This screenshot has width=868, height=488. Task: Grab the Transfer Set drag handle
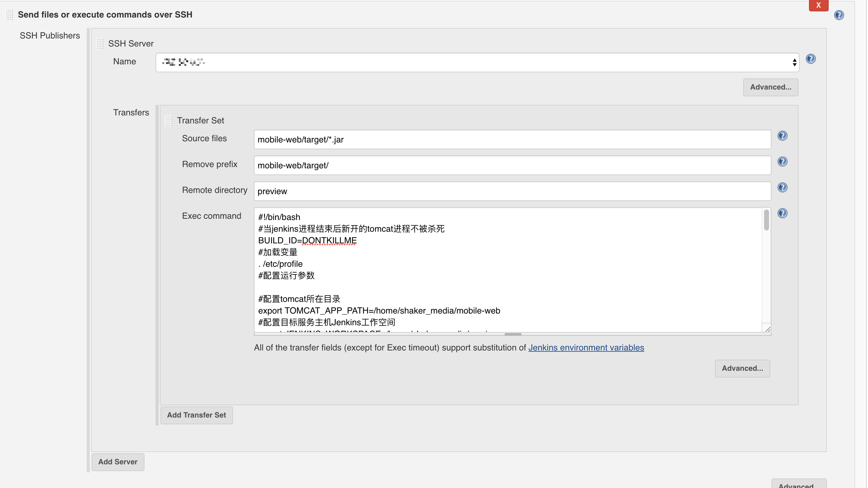tap(168, 120)
